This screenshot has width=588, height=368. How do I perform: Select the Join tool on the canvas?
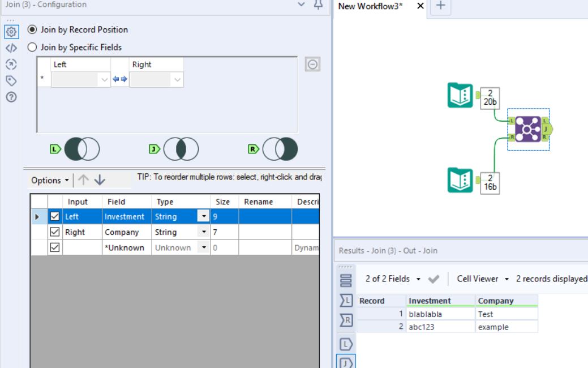pyautogui.click(x=528, y=129)
